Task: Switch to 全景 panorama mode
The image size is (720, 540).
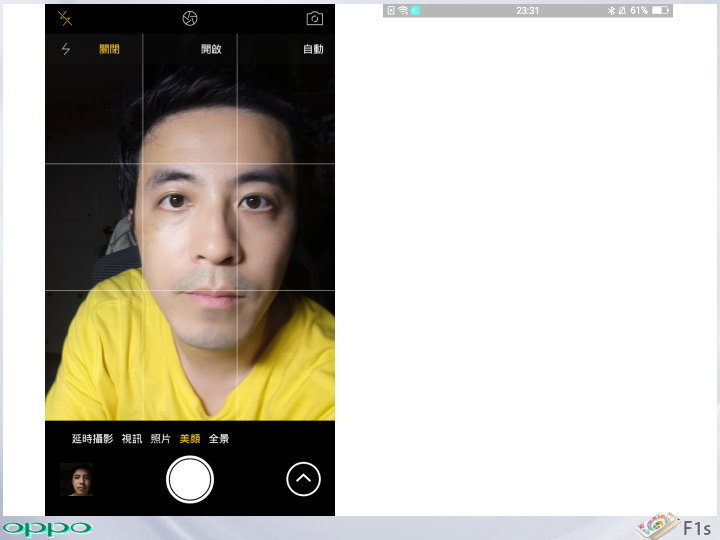Action: click(219, 439)
